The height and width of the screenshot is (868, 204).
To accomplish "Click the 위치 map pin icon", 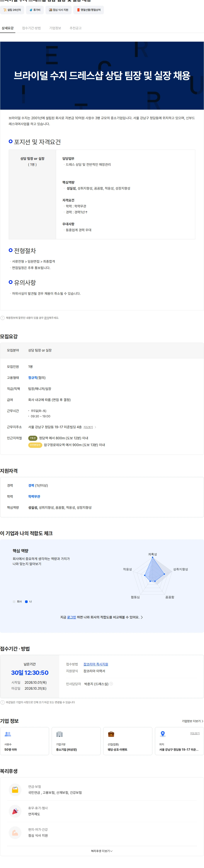I will click(x=163, y=734).
